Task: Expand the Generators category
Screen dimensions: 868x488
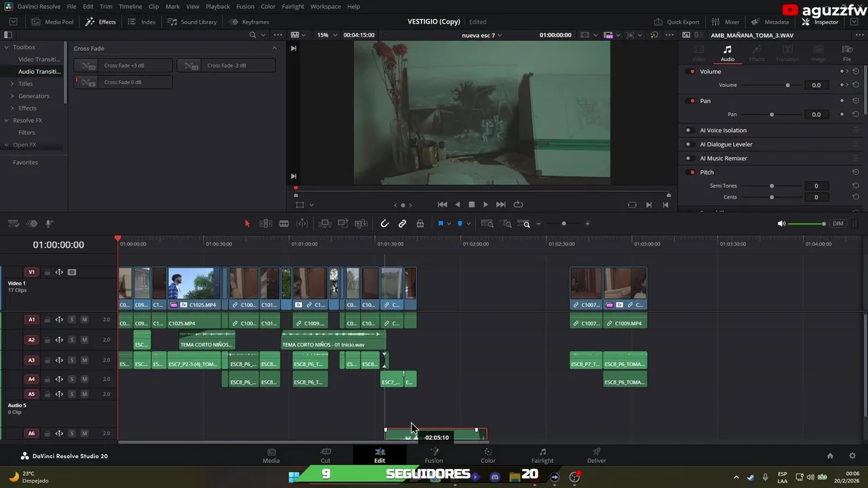Action: click(x=12, y=96)
